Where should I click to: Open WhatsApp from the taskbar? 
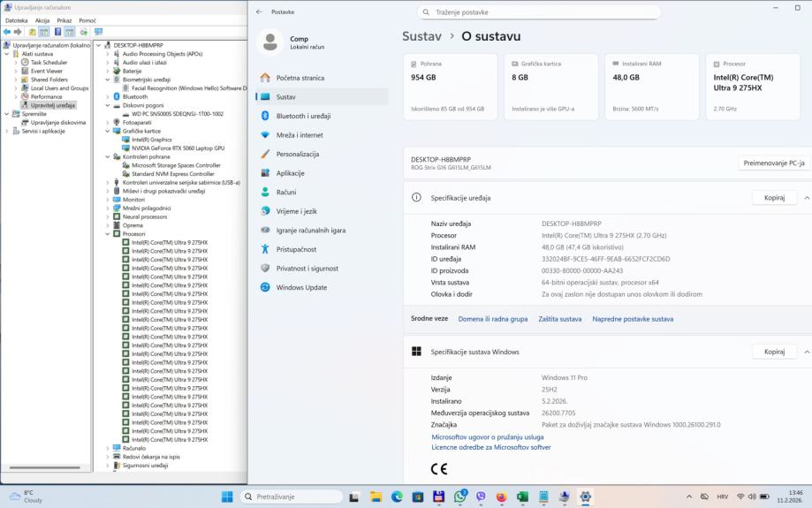click(459, 497)
